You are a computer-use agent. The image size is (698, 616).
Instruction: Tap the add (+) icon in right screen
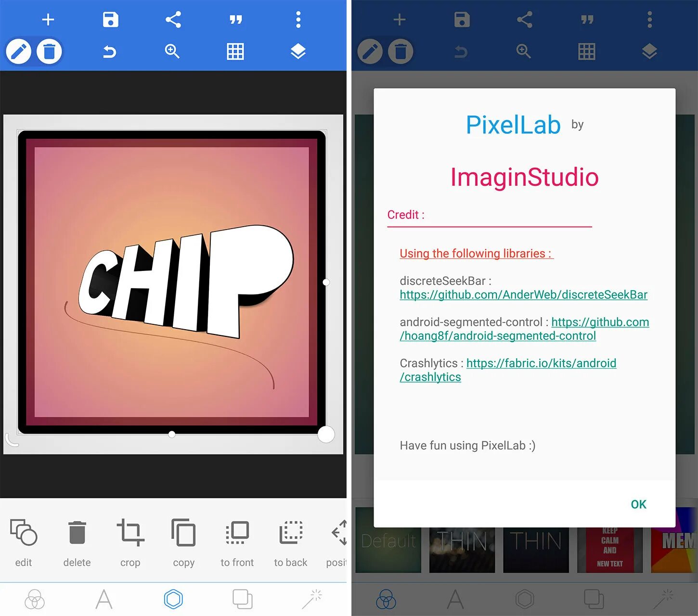400,20
